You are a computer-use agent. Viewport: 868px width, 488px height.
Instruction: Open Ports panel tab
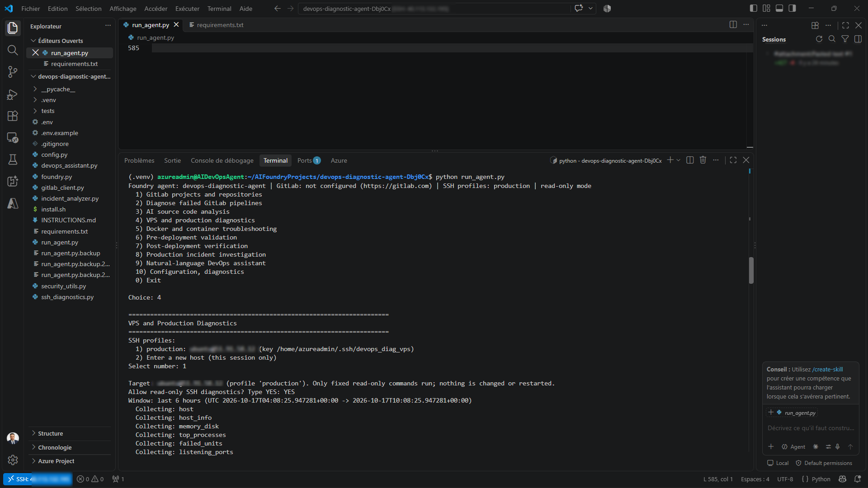(x=309, y=160)
